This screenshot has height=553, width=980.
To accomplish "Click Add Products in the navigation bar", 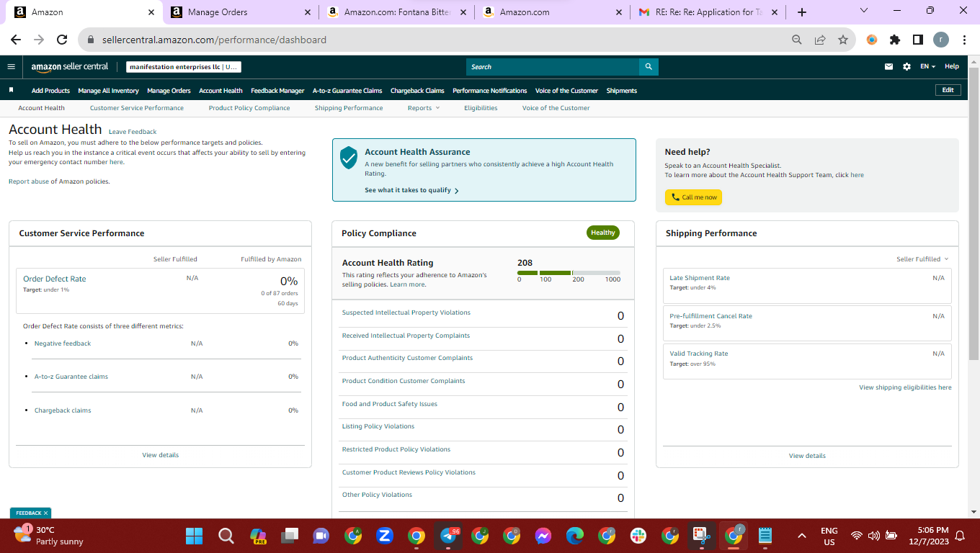I will 50,91.
